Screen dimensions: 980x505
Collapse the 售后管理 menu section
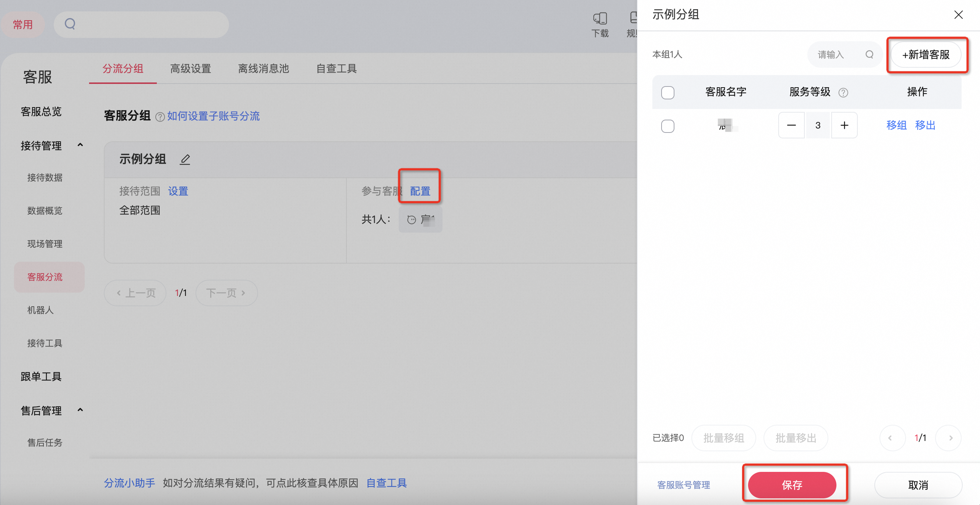pyautogui.click(x=80, y=410)
